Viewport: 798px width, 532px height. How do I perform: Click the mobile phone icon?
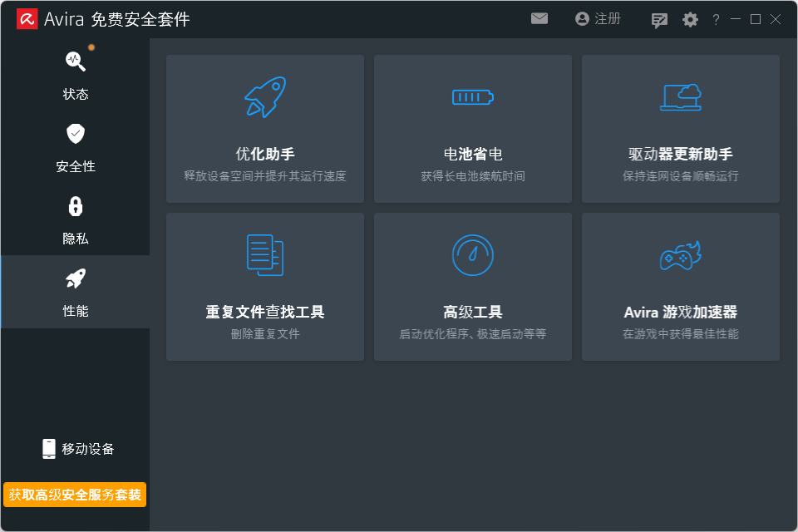(x=49, y=449)
